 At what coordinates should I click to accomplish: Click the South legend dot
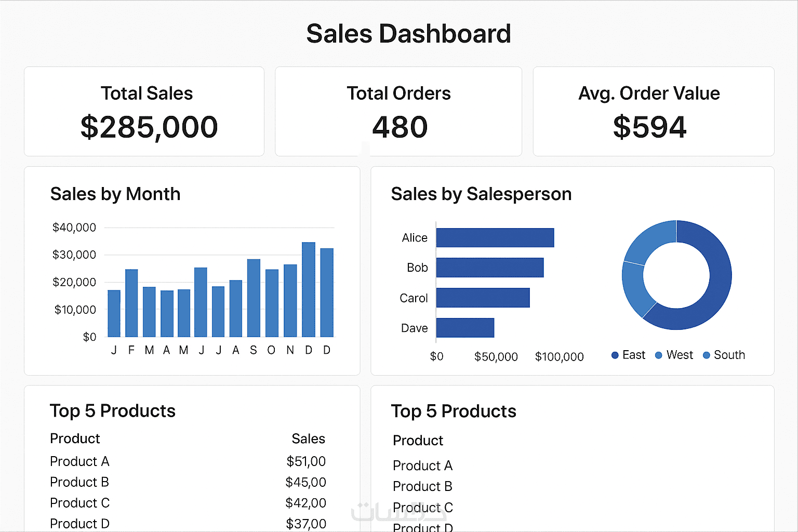[707, 355]
